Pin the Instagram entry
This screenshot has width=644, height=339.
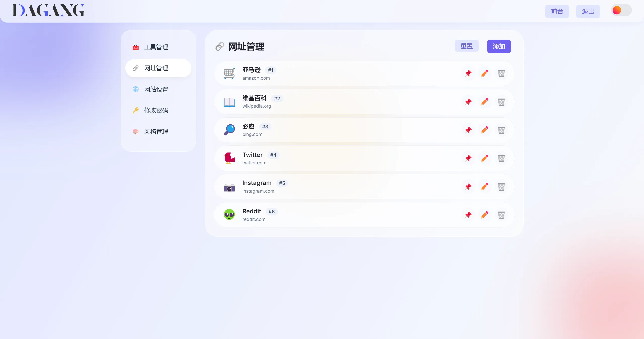[x=468, y=187]
